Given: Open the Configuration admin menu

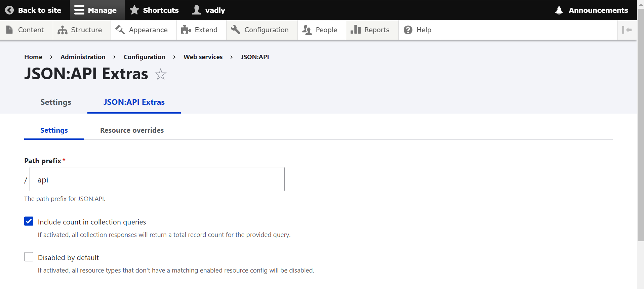Looking at the screenshot, I should [260, 30].
